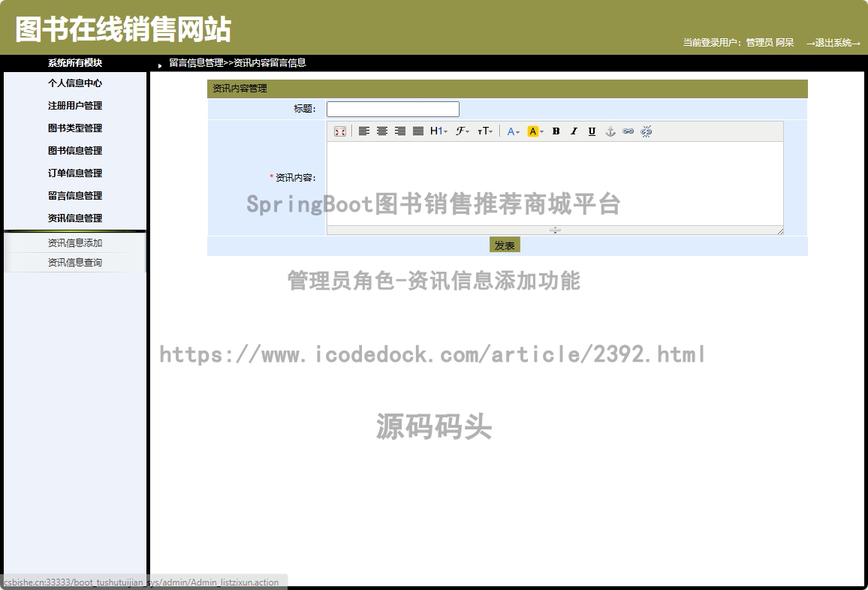
Task: Click the editor's bottom height-adjust handle
Action: (x=555, y=230)
